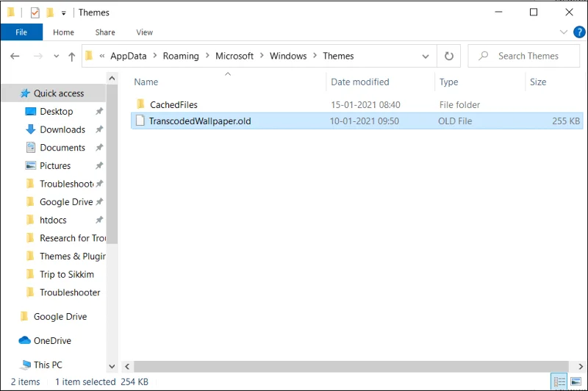Click the CachedFiles folder icon
The width and height of the screenshot is (588, 391).
pyautogui.click(x=140, y=104)
